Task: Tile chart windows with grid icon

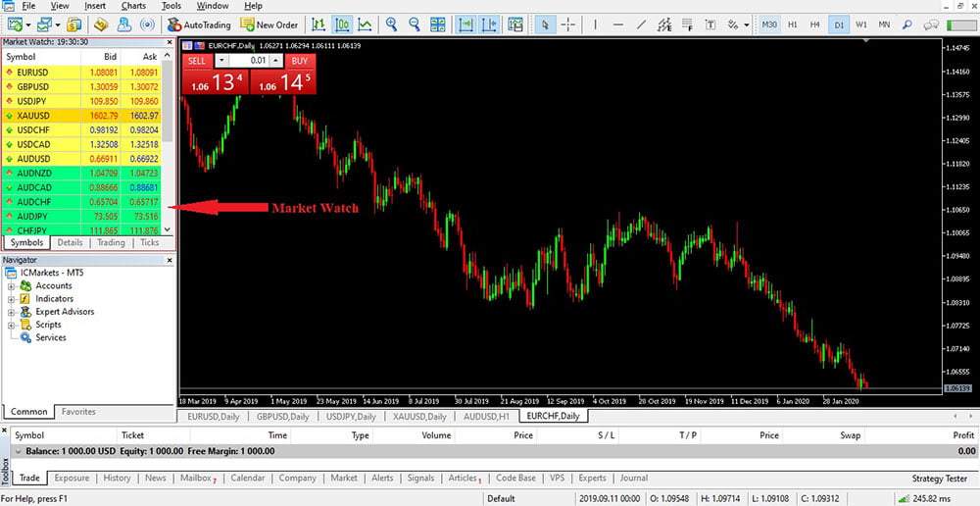Action: point(438,25)
